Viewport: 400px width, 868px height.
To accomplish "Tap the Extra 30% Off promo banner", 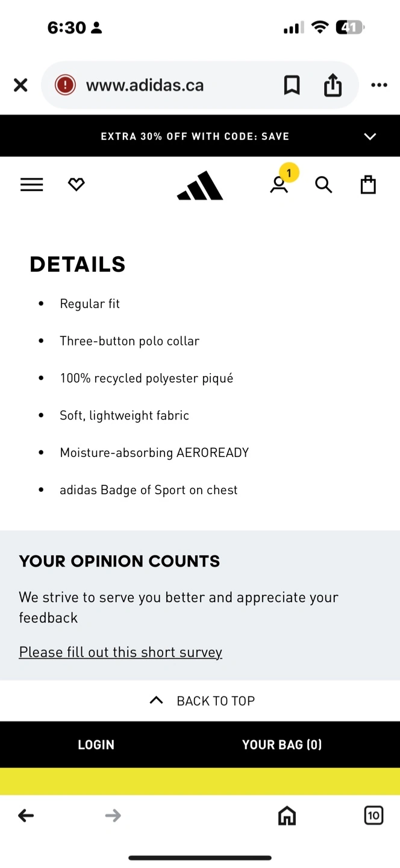I will (x=195, y=136).
